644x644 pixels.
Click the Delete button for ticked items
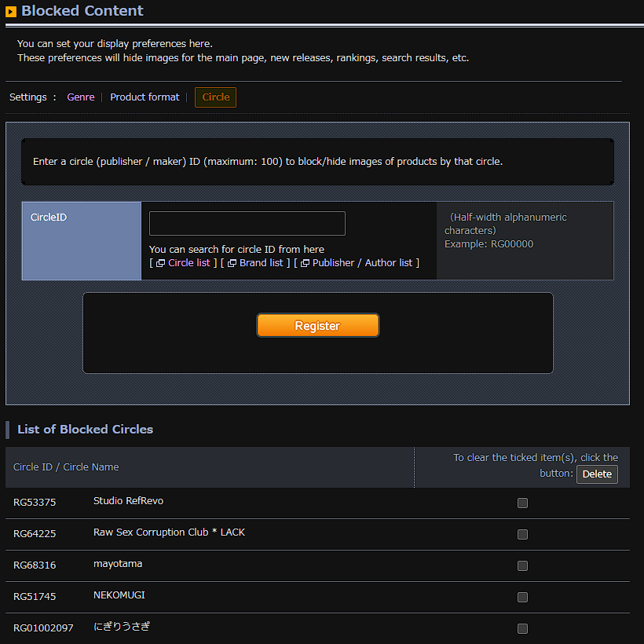(597, 474)
